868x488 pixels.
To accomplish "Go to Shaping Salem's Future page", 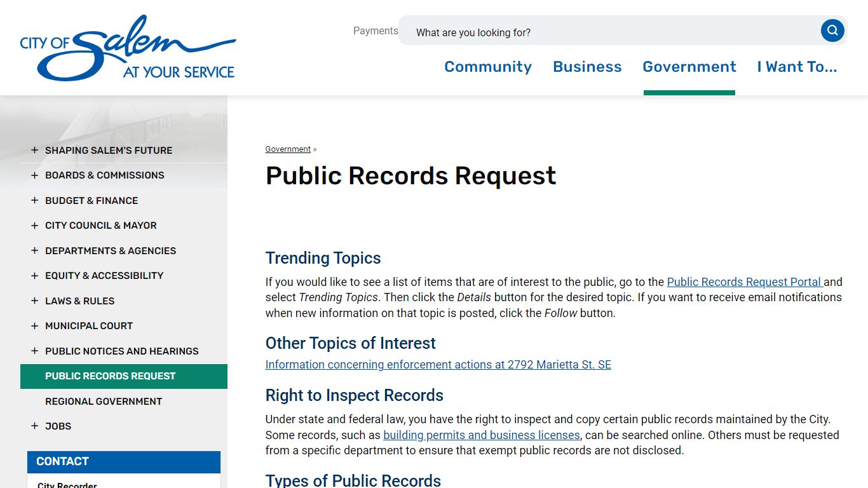I will point(109,151).
